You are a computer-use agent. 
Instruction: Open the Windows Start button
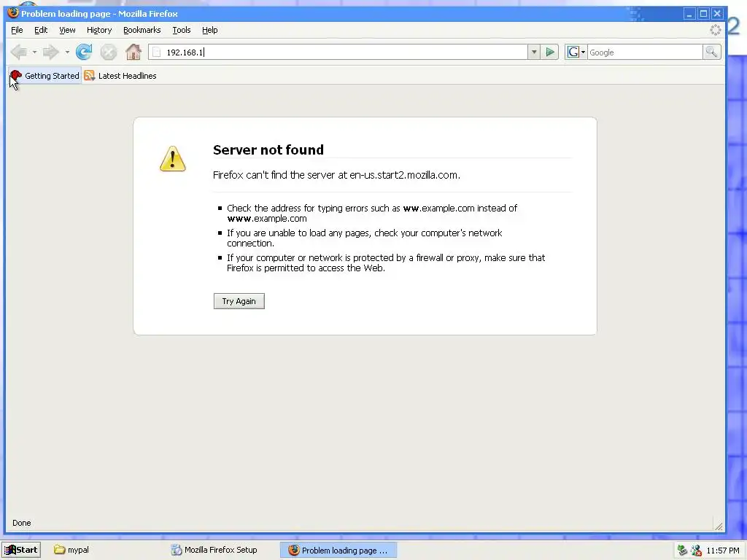tap(21, 550)
